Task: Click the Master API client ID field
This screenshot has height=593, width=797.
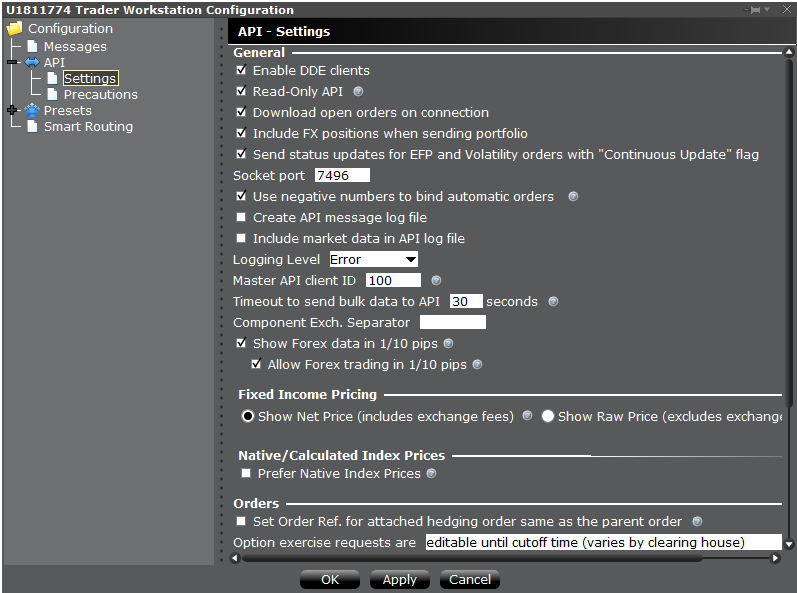Action: pos(393,280)
